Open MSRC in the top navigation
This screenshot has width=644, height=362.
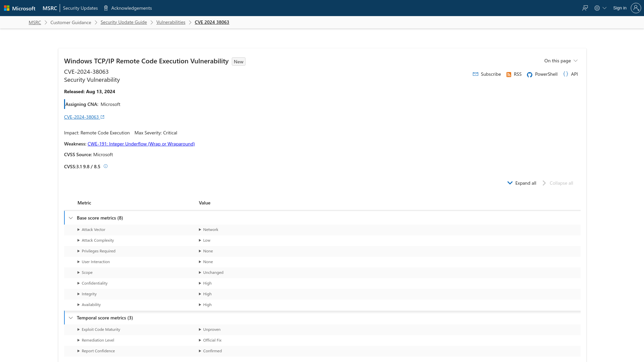(x=50, y=8)
